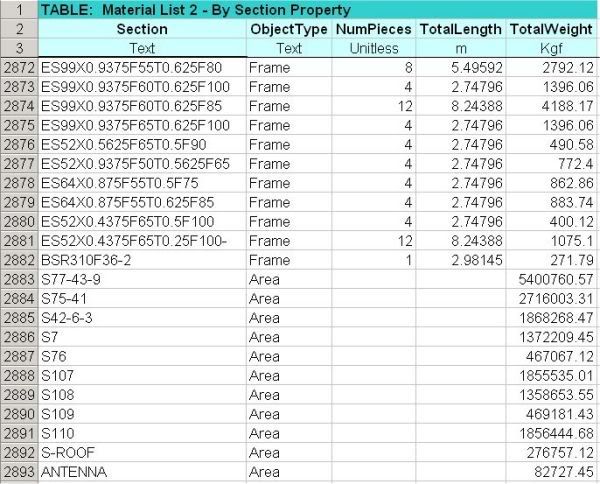Select row header 2872

[x=19, y=68]
